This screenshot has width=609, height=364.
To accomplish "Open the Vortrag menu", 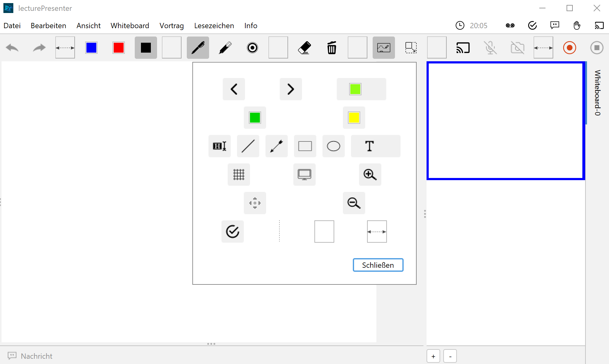I will 172,25.
